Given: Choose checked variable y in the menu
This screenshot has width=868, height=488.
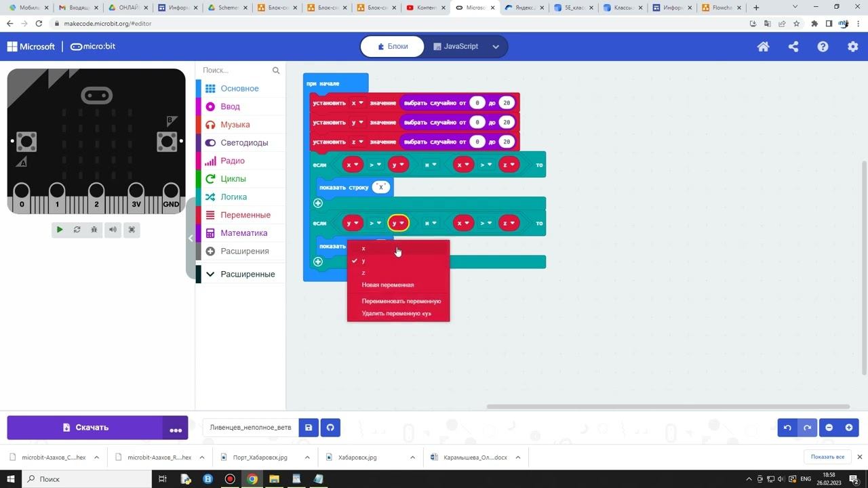Looking at the screenshot, I should point(398,260).
